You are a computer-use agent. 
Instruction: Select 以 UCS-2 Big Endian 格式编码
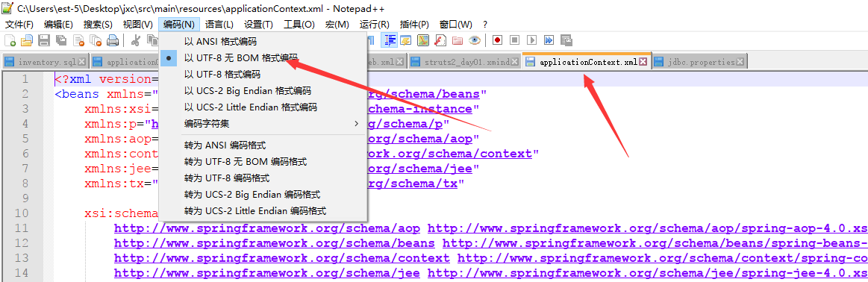(x=263, y=91)
